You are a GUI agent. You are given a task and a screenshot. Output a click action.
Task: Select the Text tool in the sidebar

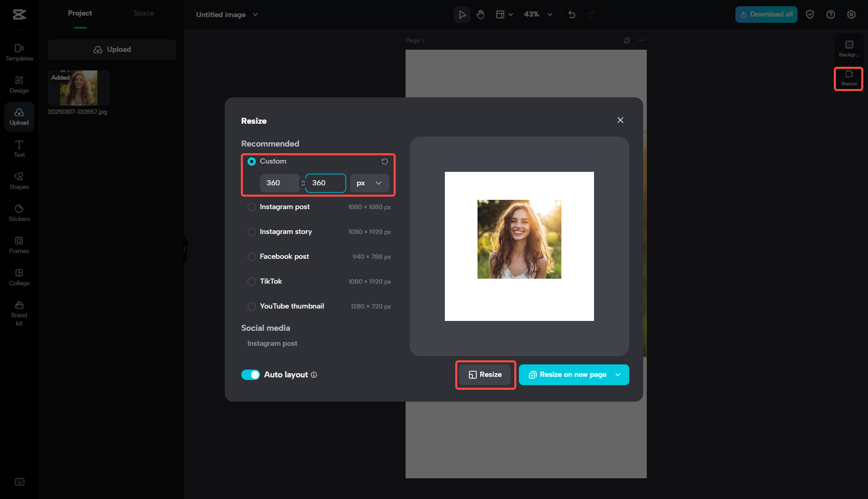point(19,149)
